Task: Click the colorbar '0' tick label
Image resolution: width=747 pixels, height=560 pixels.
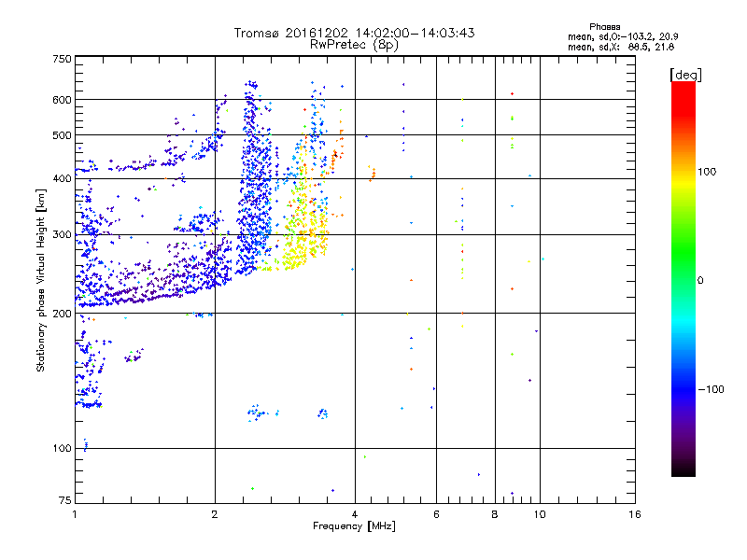Action: point(700,281)
